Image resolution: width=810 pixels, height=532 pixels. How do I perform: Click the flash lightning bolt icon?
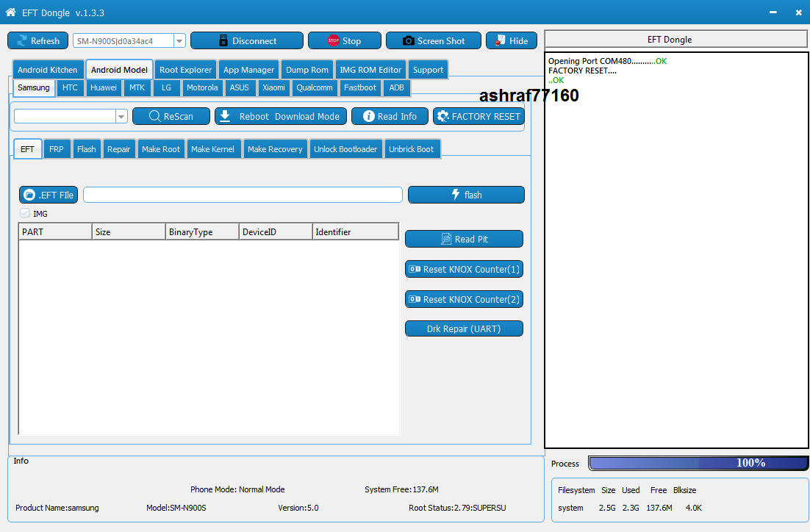456,194
